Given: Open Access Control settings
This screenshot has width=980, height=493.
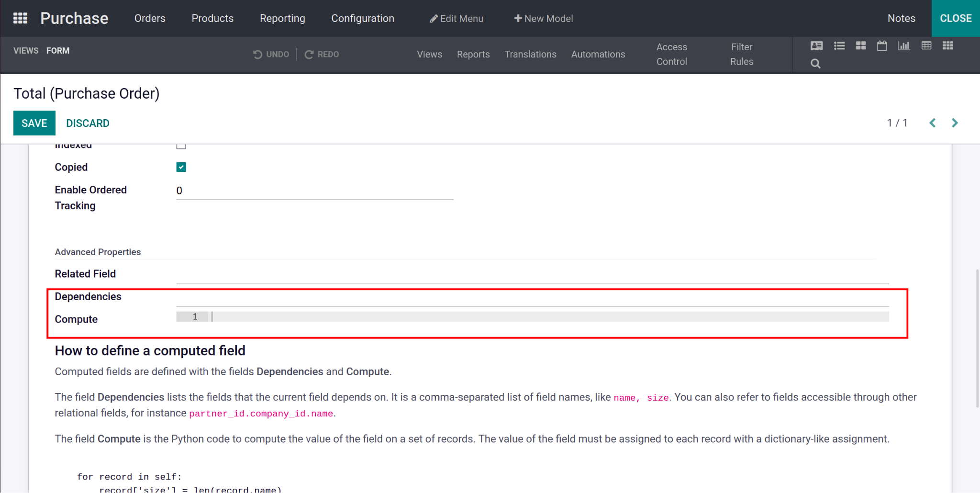Looking at the screenshot, I should (672, 54).
